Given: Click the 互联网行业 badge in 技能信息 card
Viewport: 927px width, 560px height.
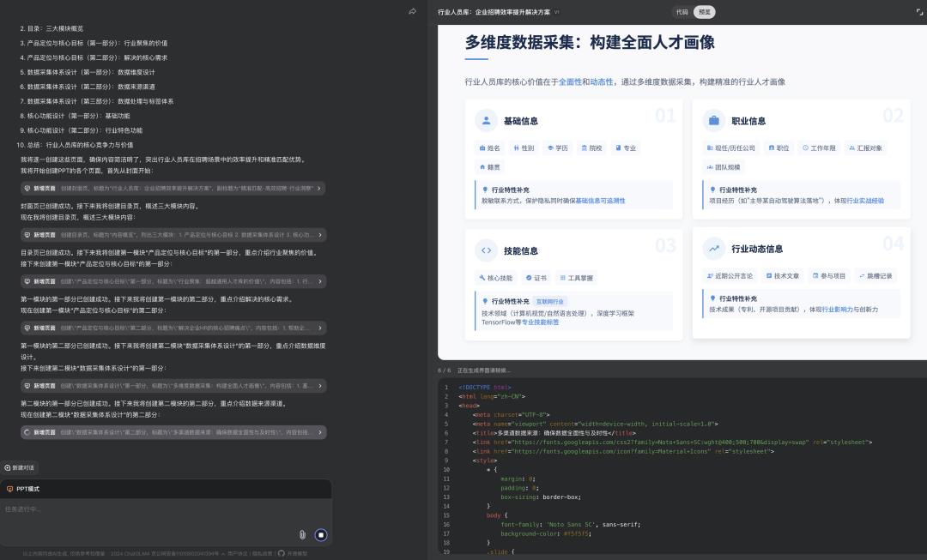Looking at the screenshot, I should [x=550, y=301].
